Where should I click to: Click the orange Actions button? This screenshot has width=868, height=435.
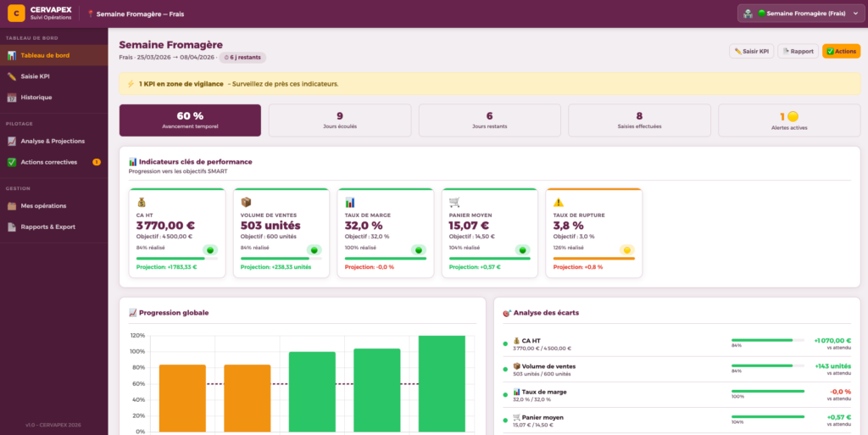(841, 51)
